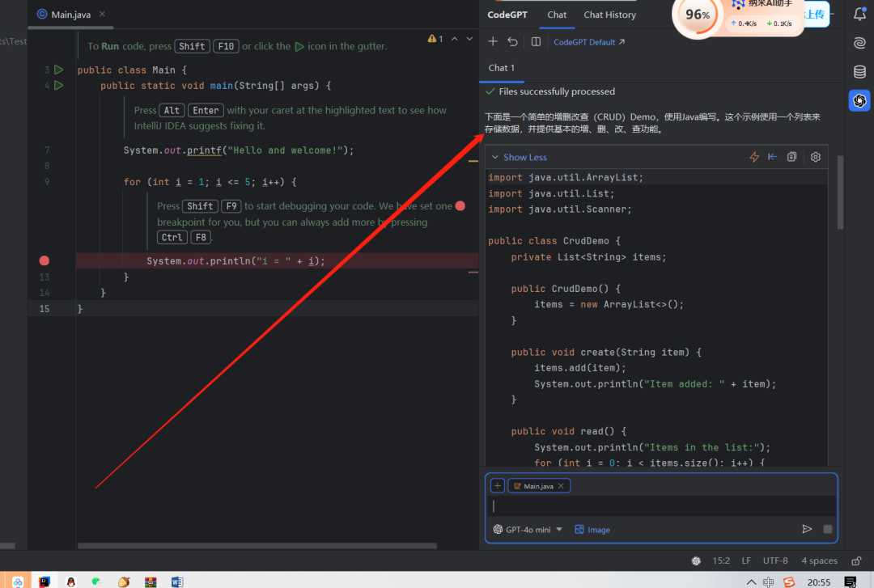
Task: Open the notifications bell in right sidebar
Action: 859,15
